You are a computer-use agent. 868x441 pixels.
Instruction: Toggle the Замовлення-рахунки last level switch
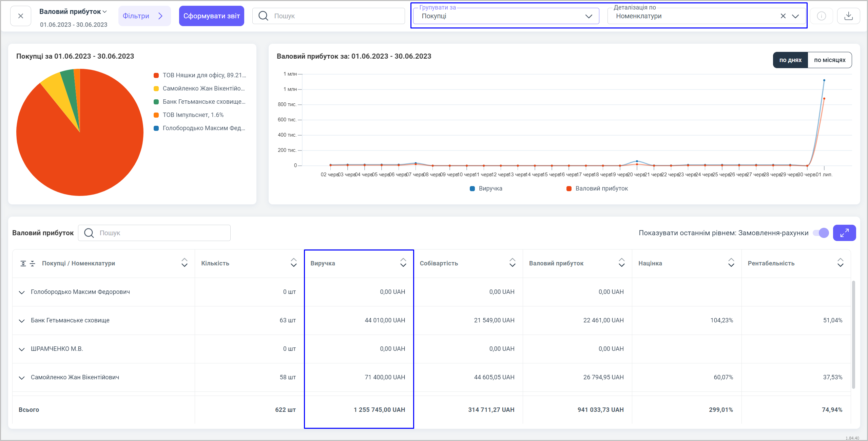(x=821, y=233)
